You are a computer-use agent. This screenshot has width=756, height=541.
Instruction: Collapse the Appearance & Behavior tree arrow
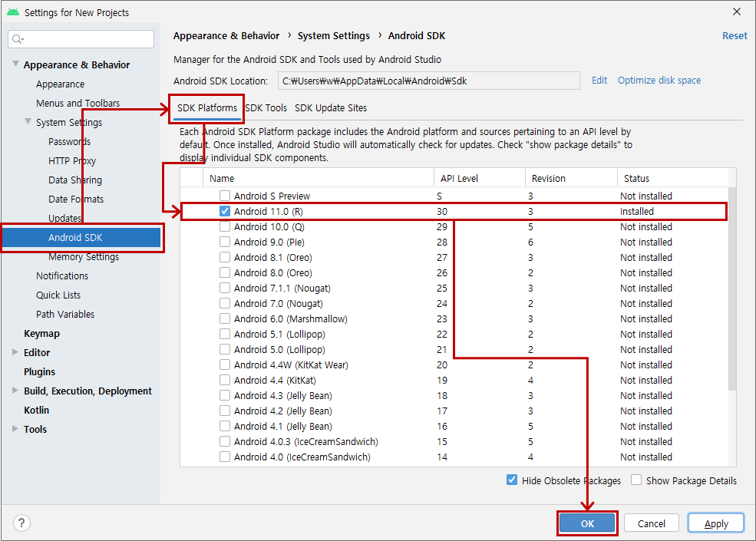pos(15,64)
